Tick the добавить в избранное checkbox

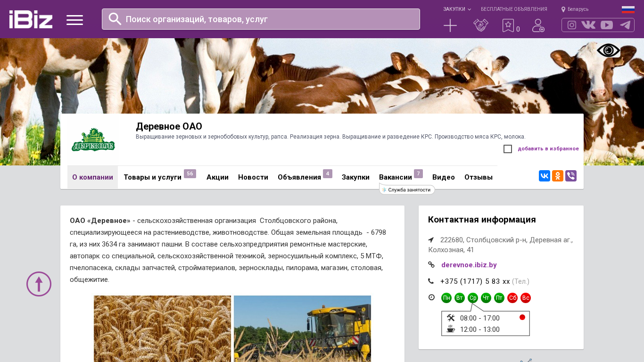pyautogui.click(x=508, y=149)
